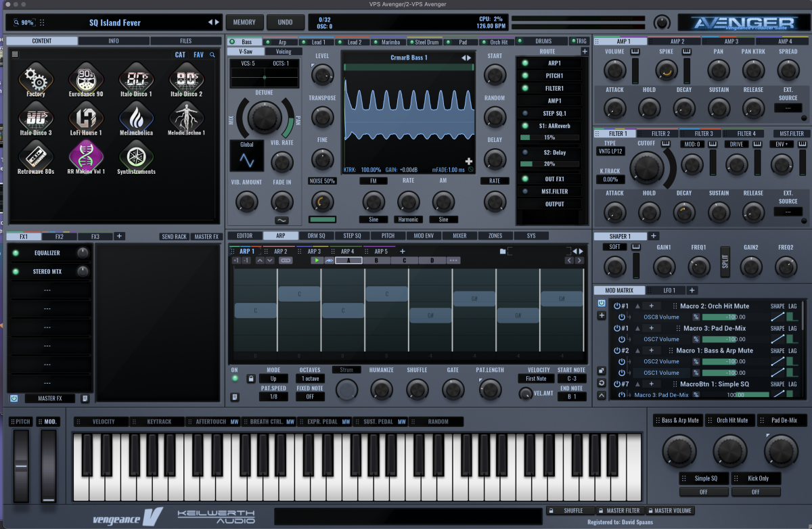Click the arp lock icon next to Mode

pyautogui.click(x=251, y=379)
